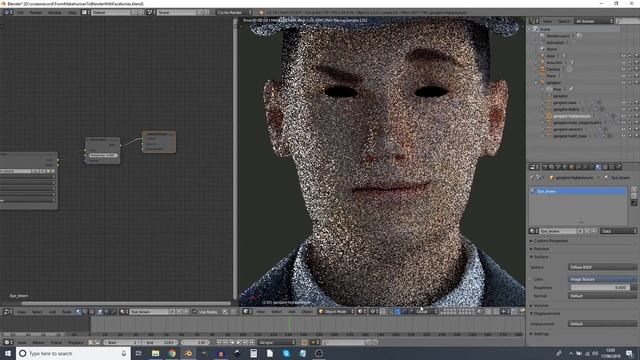The width and height of the screenshot is (640, 360).
Task: Click the 'Type here to search' box
Action: (x=73, y=353)
